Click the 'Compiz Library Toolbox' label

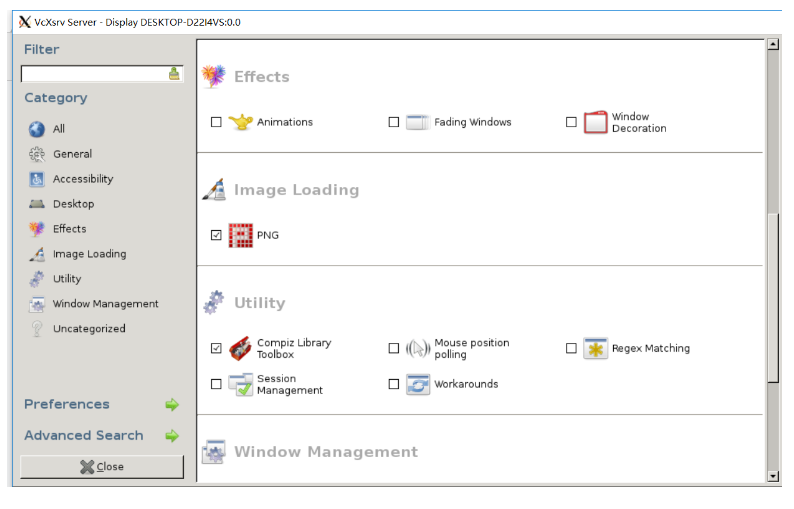(294, 348)
